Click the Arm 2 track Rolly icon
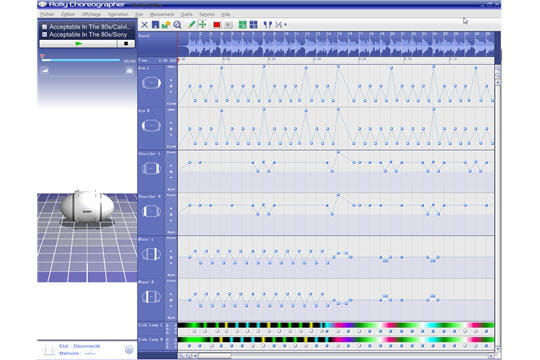This screenshot has width=540, height=360. click(x=151, y=125)
